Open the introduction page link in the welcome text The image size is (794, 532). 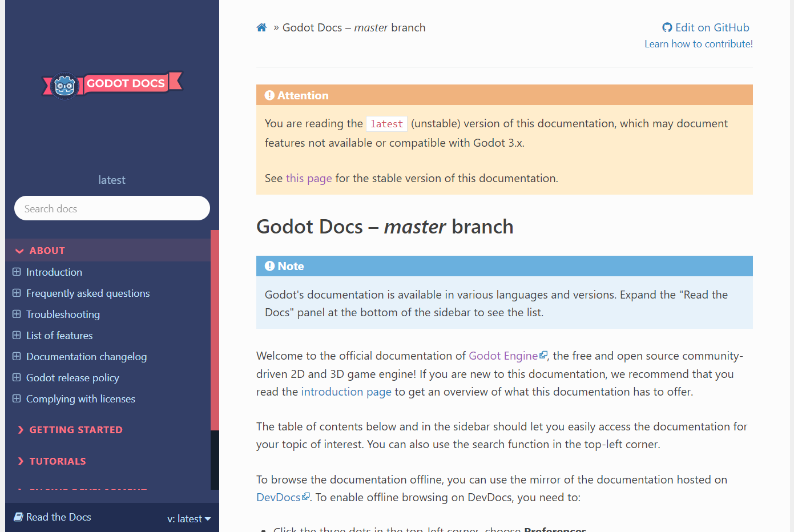coord(346,392)
